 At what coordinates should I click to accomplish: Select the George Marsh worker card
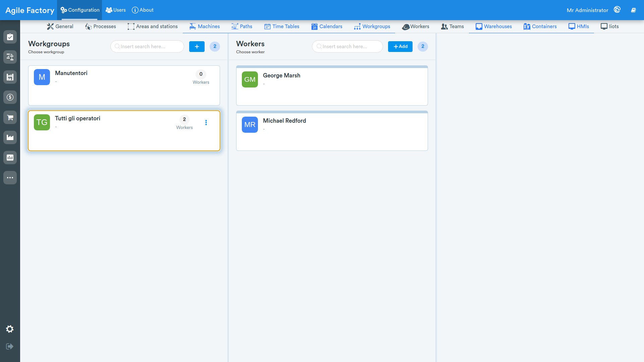click(332, 85)
